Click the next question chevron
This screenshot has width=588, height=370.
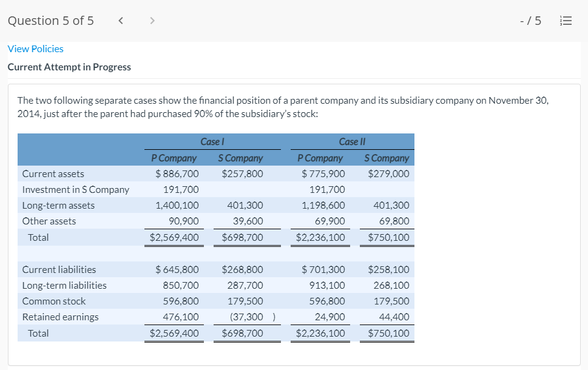pos(152,20)
